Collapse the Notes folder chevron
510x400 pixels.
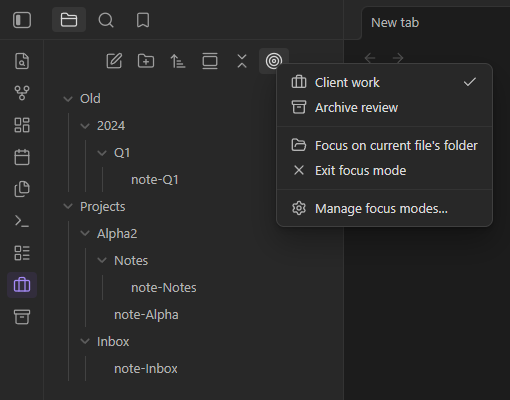pos(102,260)
